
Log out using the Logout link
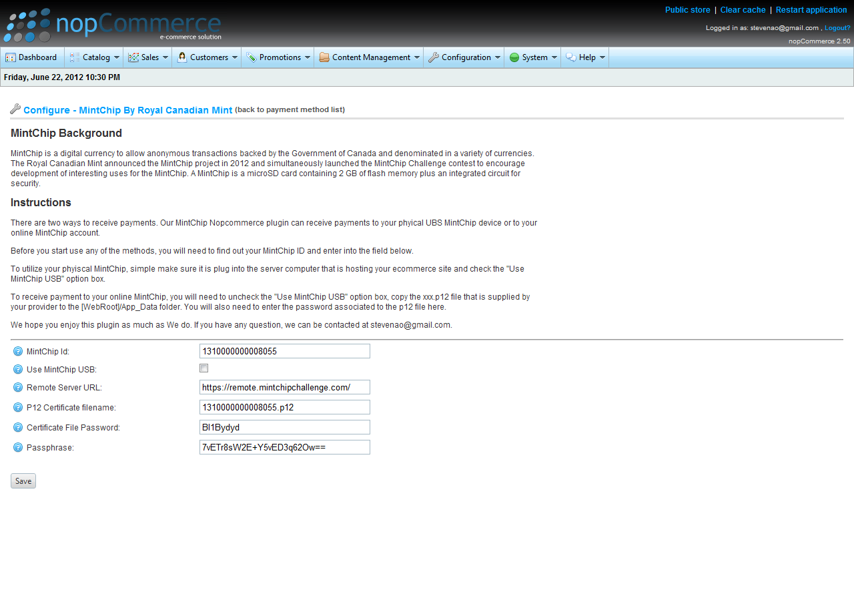click(837, 28)
